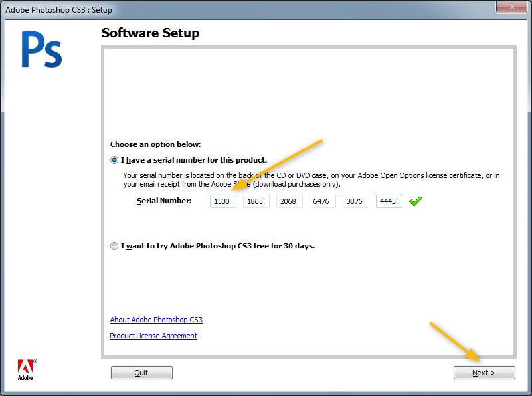
Task: Click the serial field showing 6476
Action: pos(322,201)
